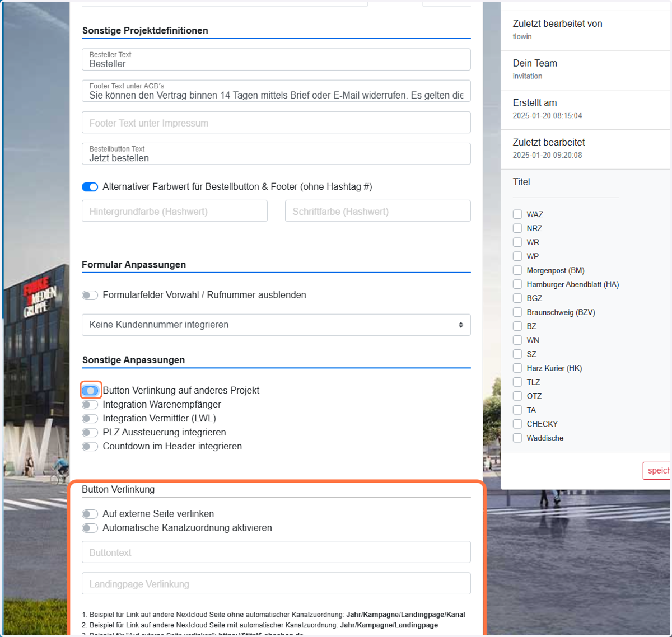Click the Formular Anpassungen heading

click(134, 265)
